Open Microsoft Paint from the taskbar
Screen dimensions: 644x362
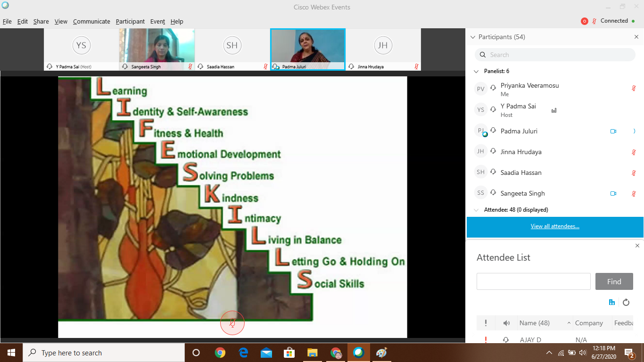click(381, 353)
